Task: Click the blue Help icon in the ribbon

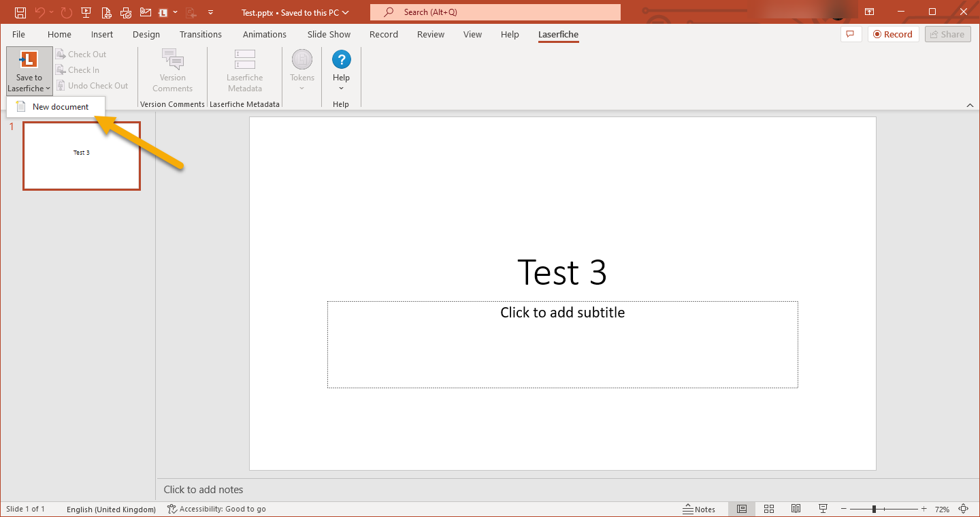Action: (x=341, y=60)
